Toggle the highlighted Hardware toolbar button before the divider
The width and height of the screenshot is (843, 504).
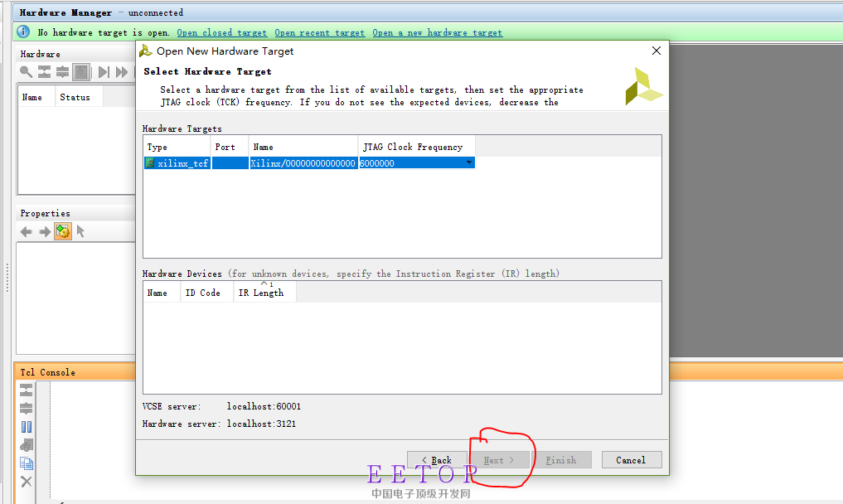81,71
